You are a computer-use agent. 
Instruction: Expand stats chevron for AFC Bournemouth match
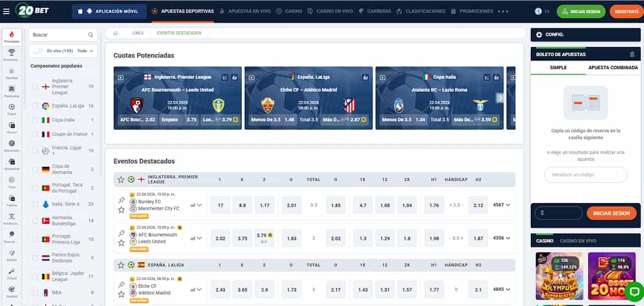pos(199,238)
